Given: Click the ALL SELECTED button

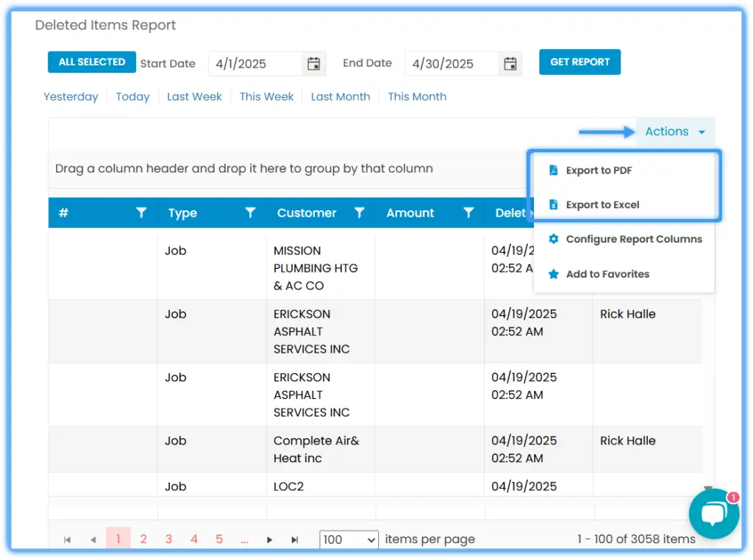Looking at the screenshot, I should (x=92, y=62).
